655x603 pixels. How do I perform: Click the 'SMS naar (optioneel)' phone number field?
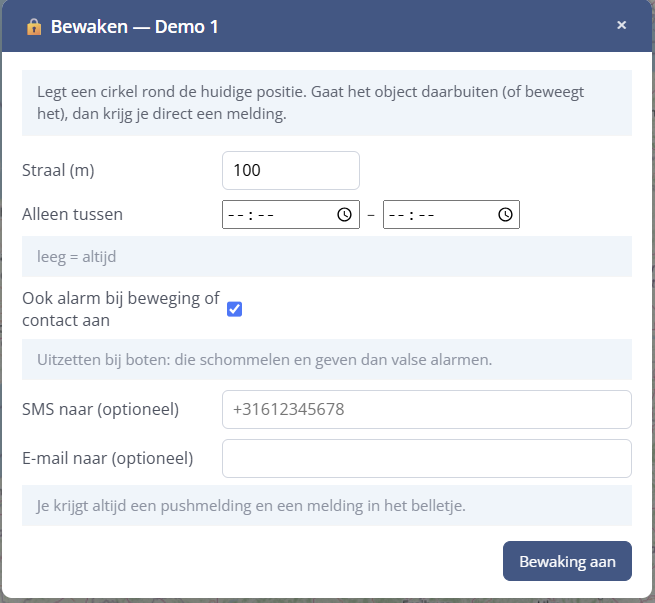point(427,410)
